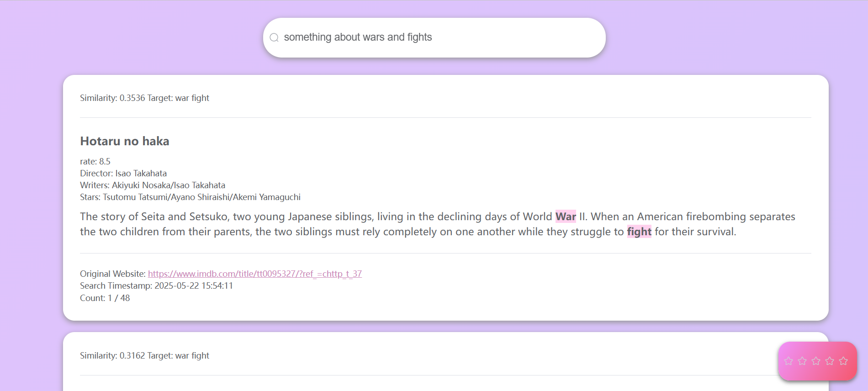Image resolution: width=868 pixels, height=391 pixels.
Task: Click Similarity 0.3162 result header
Action: 144,355
